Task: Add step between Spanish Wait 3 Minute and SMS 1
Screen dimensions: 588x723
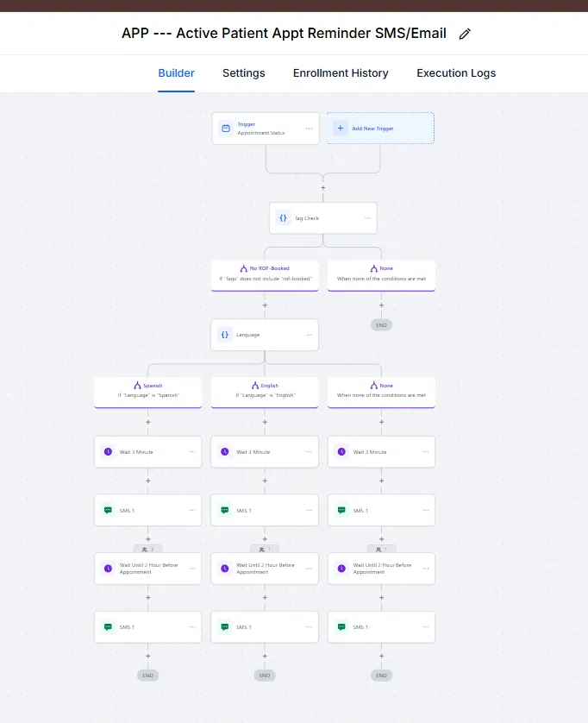Action: pos(148,481)
